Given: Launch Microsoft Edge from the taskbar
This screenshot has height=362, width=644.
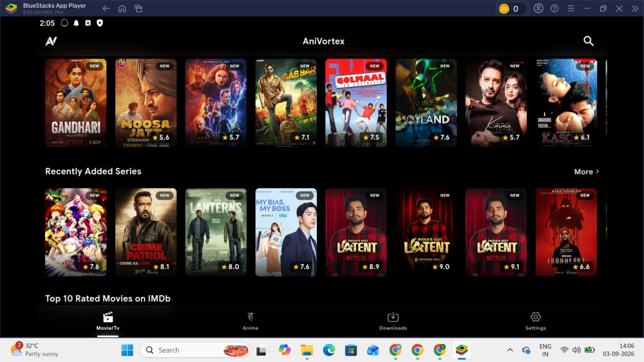Looking at the screenshot, I should coord(329,350).
